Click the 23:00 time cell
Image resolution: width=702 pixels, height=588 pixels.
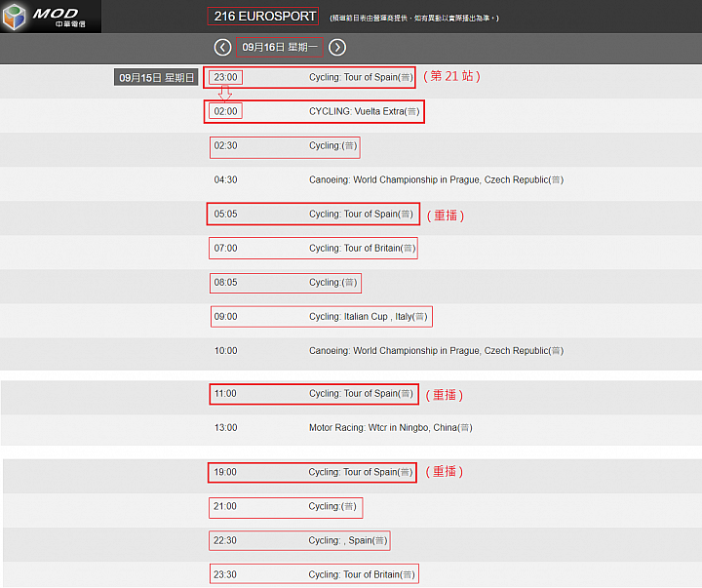click(x=225, y=77)
